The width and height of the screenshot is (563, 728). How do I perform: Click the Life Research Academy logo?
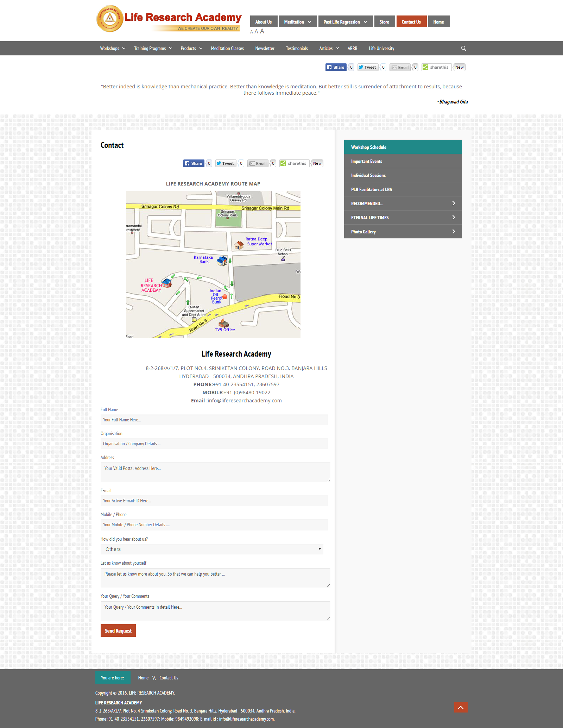point(169,19)
